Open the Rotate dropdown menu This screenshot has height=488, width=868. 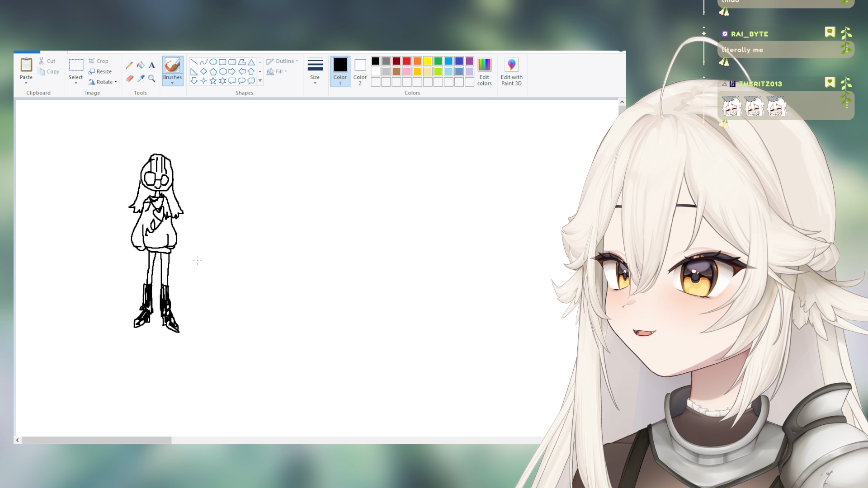click(103, 82)
